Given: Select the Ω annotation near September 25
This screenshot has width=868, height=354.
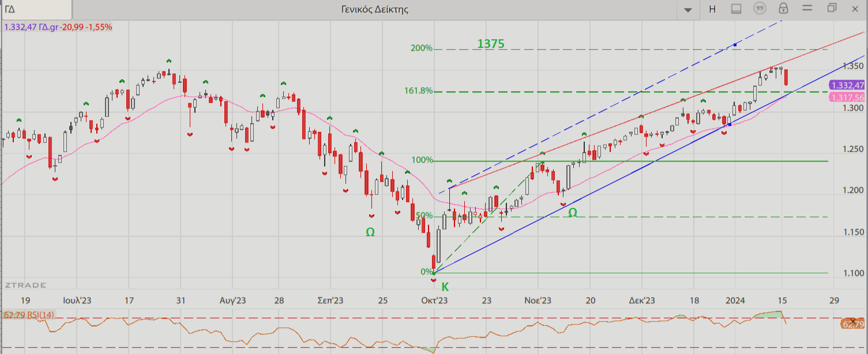Looking at the screenshot, I should [370, 232].
